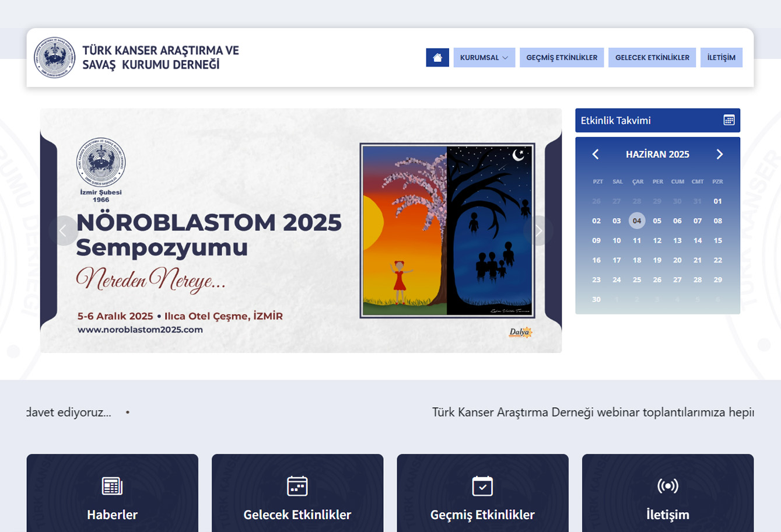Image resolution: width=781 pixels, height=532 pixels.
Task: Go to next month in calendar
Action: point(719,154)
